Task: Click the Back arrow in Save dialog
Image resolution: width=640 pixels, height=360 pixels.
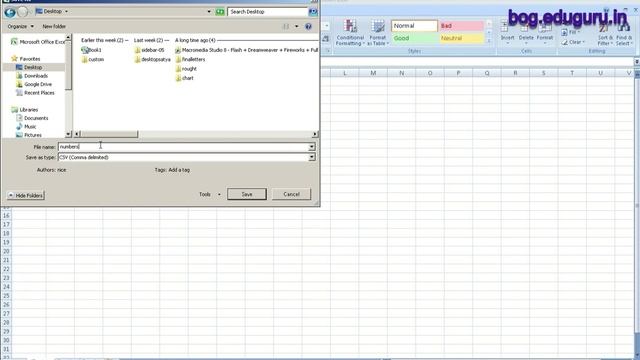Action: pyautogui.click(x=10, y=12)
